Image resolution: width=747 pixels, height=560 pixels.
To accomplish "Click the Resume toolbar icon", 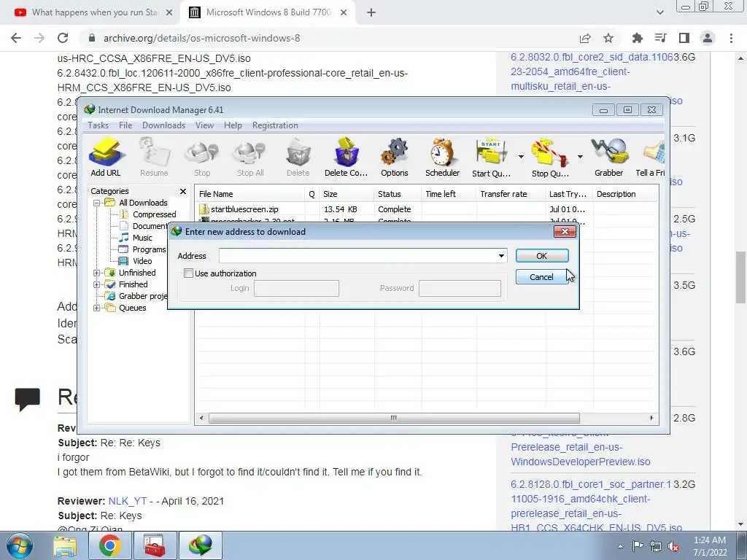I will coord(154,157).
